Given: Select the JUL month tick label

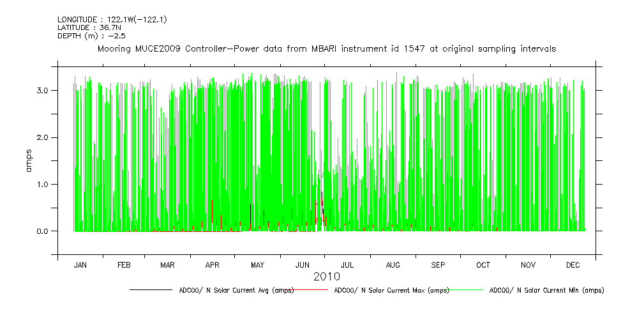Looking at the screenshot, I should point(348,264).
